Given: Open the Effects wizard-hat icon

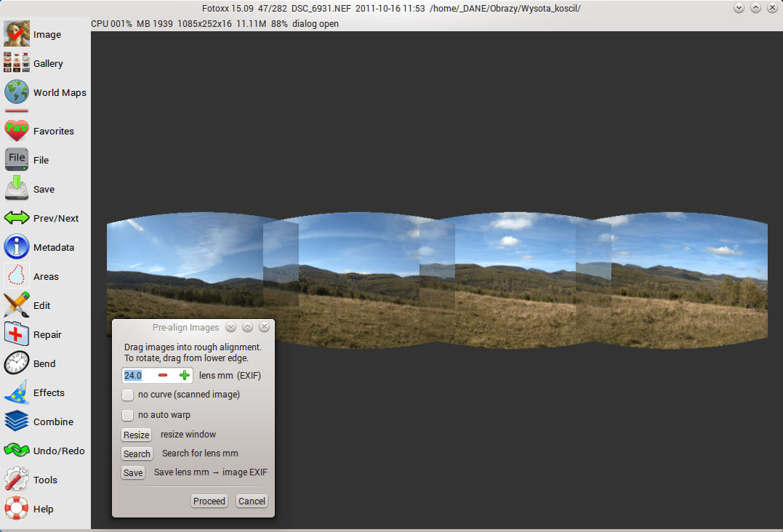Looking at the screenshot, I should pos(17,392).
